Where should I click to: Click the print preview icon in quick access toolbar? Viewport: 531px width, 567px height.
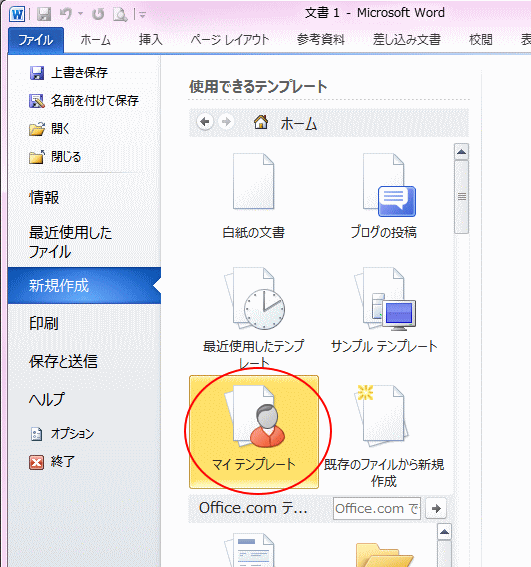tap(120, 14)
